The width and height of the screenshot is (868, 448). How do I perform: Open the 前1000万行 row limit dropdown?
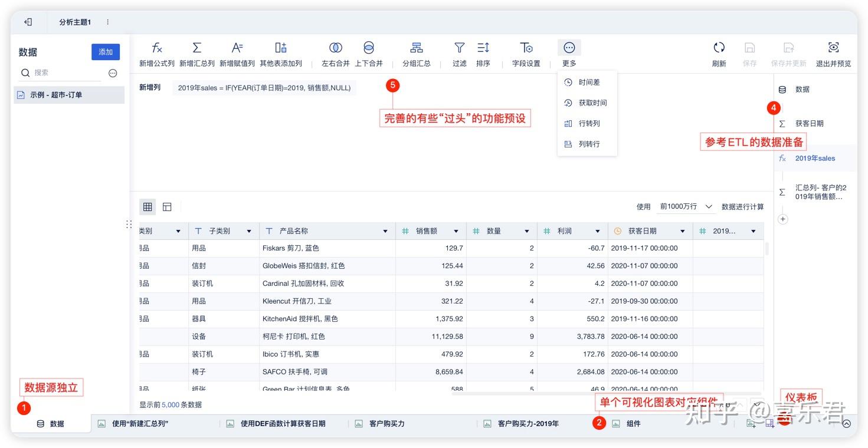tap(684, 207)
